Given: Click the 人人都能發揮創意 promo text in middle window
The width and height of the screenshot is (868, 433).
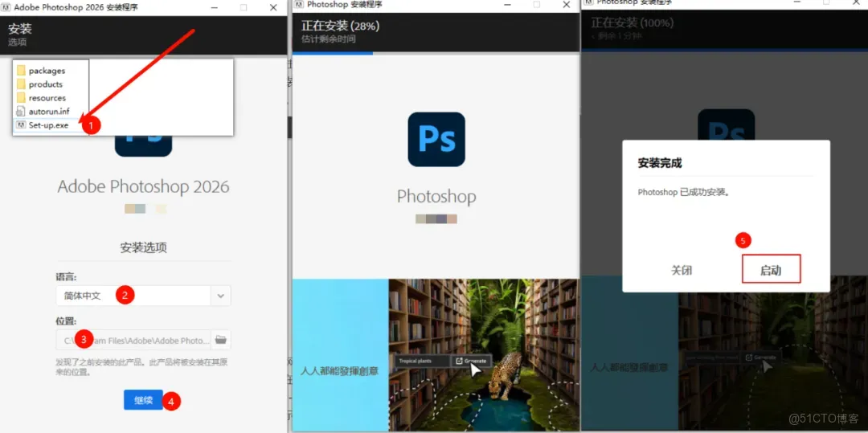Looking at the screenshot, I should pos(339,370).
